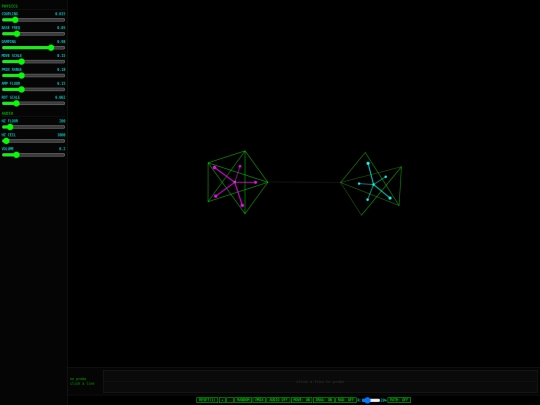Click the faint line connecting the two wireframes
The width and height of the screenshot is (540, 405).
[x=304, y=182]
